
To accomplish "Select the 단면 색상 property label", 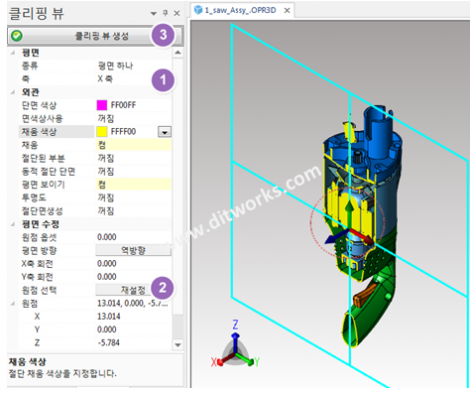I will (x=39, y=105).
